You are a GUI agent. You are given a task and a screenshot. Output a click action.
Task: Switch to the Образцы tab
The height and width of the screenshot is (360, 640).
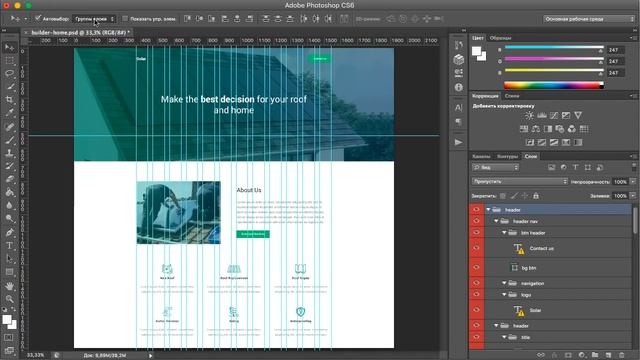[x=500, y=38]
